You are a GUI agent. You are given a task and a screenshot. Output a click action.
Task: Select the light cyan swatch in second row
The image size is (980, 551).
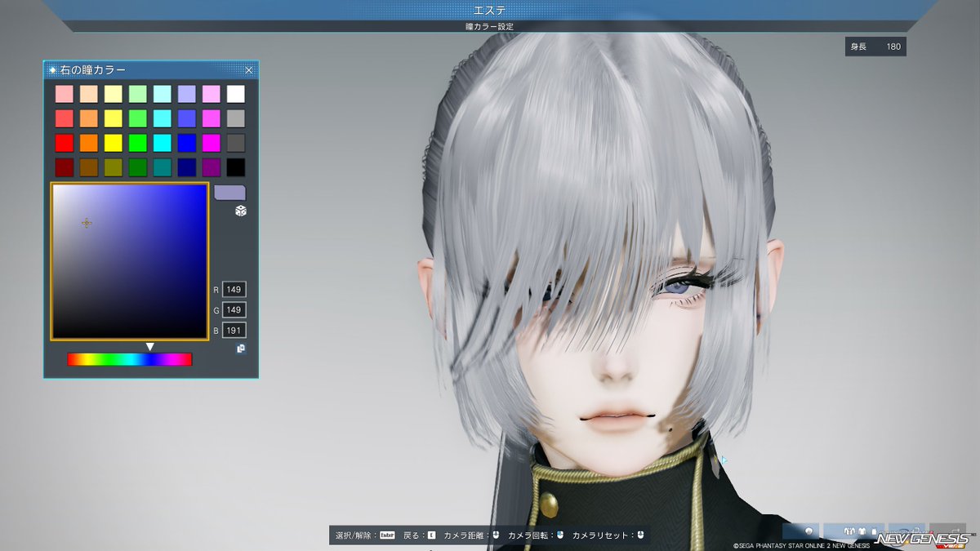pyautogui.click(x=163, y=118)
